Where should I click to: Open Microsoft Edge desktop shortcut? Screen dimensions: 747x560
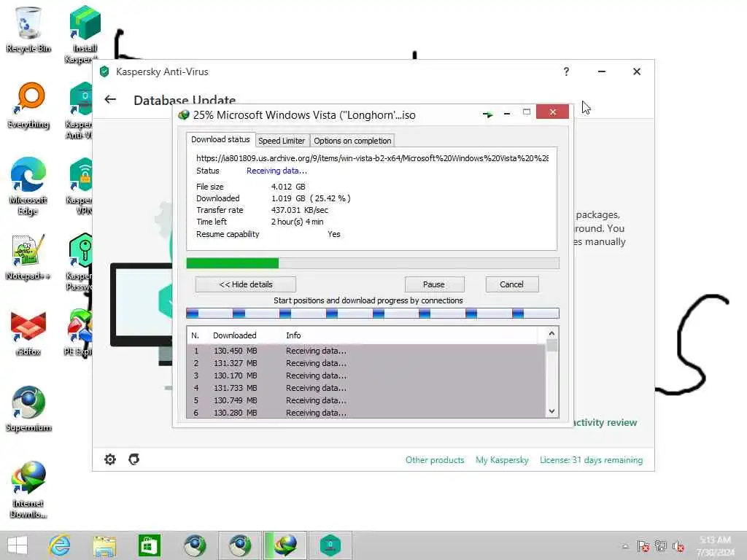click(28, 186)
